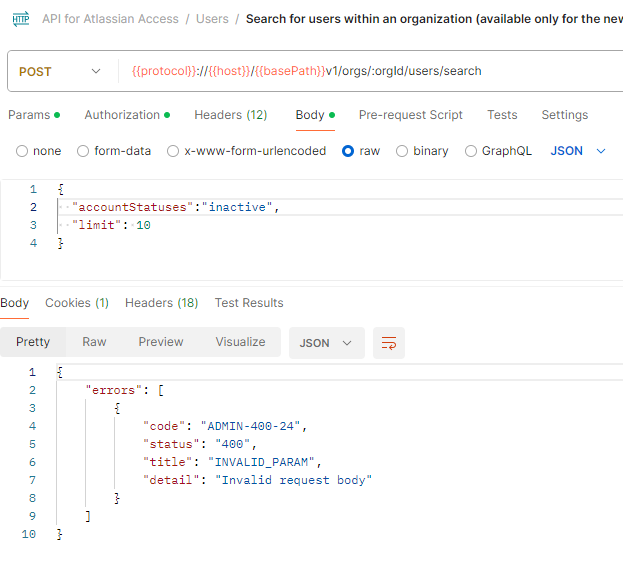Click the {{protocol}} variable in URL
Screen dimensions: 623x586
pos(164,71)
